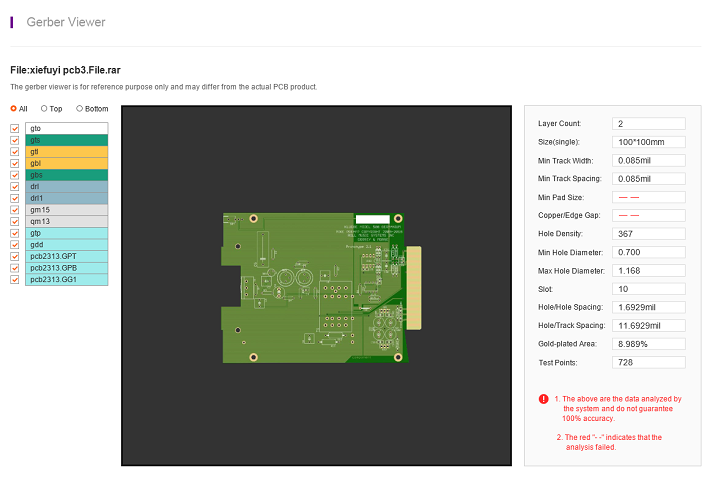Screen dimensions: 723x494
Task: Click the Layer Count value field
Action: [x=648, y=124]
